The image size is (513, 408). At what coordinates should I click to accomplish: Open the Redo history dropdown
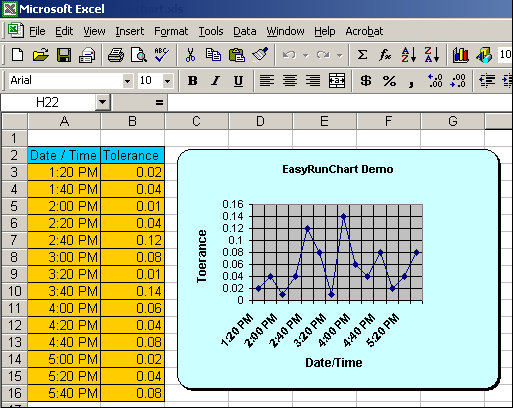(x=340, y=55)
